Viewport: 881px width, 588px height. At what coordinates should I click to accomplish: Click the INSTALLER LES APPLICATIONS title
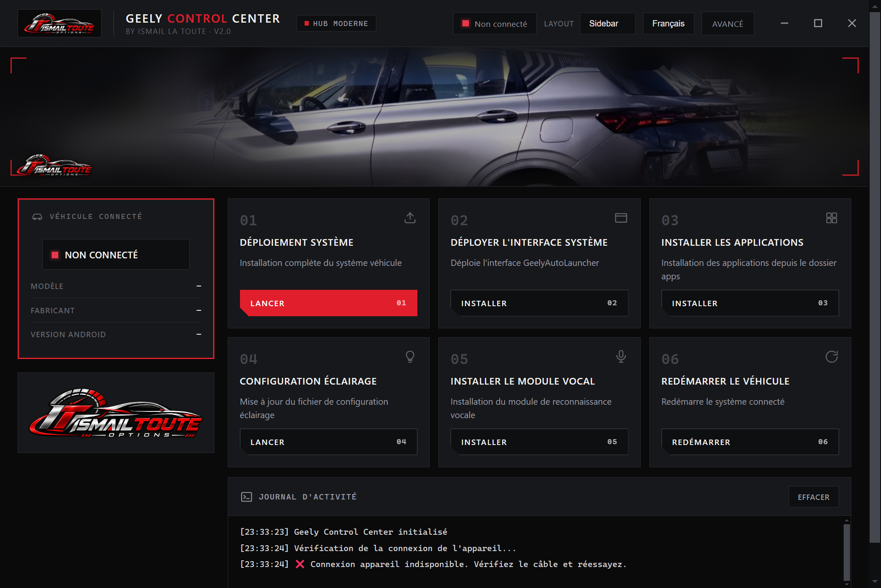732,242
